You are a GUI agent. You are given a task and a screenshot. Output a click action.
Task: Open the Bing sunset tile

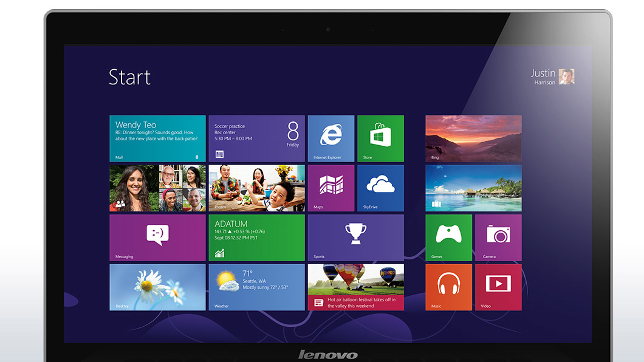tap(473, 138)
